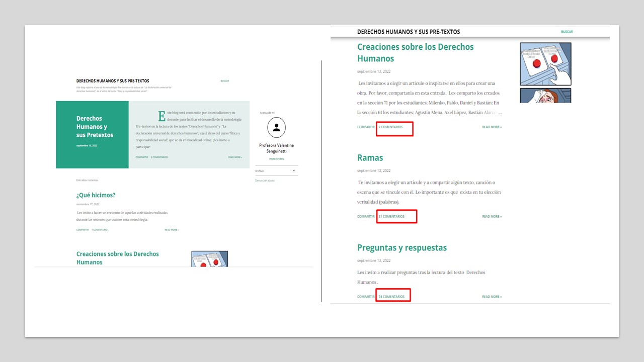Open the Ramas post title
644x362 pixels.
(370, 158)
